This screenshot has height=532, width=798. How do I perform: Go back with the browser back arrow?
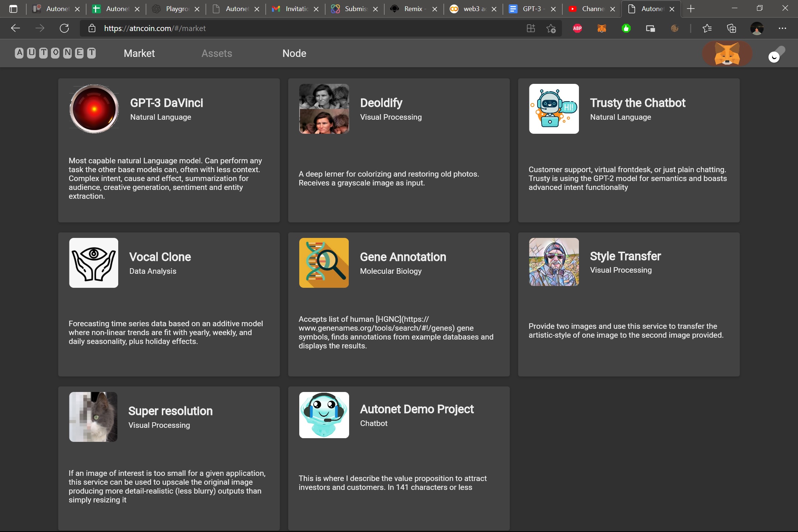(x=16, y=28)
